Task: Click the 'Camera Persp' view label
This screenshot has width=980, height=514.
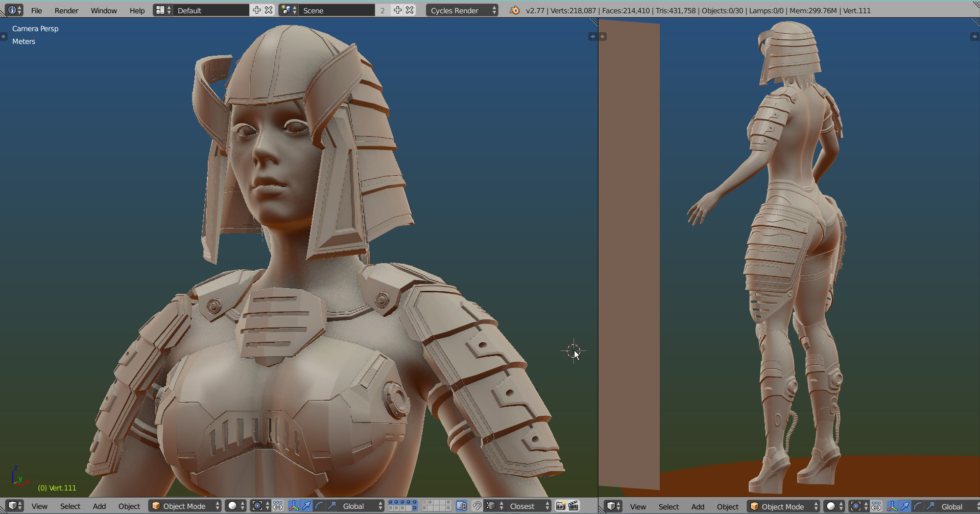Action: (x=35, y=29)
